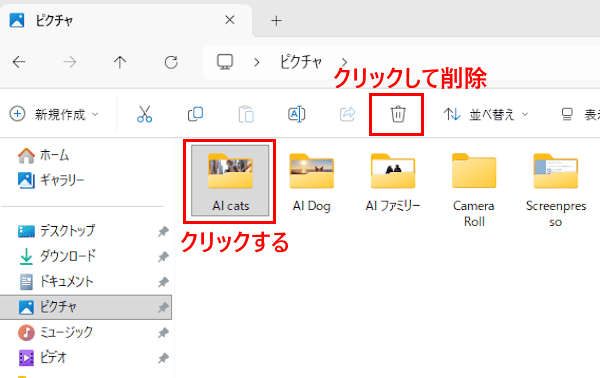Unpin ミュージック using its pin icon

click(163, 333)
